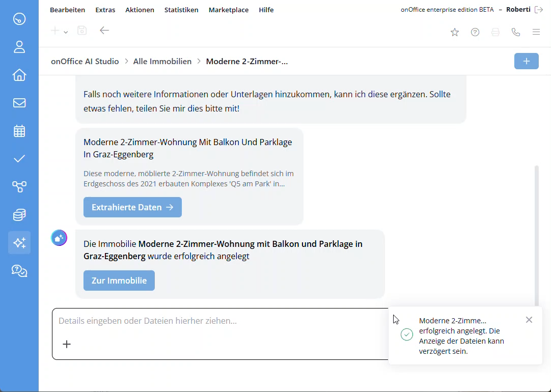Open the property via Zur Immobilie button
The height and width of the screenshot is (392, 551).
pyautogui.click(x=119, y=280)
